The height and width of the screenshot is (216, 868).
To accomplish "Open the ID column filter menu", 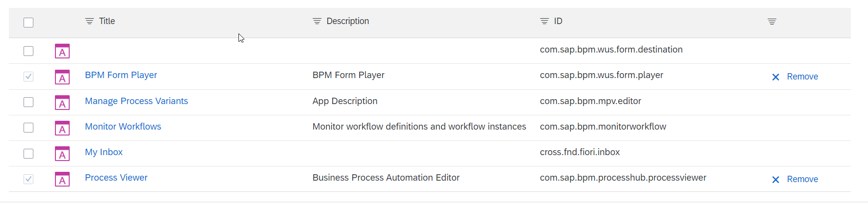I will [544, 21].
